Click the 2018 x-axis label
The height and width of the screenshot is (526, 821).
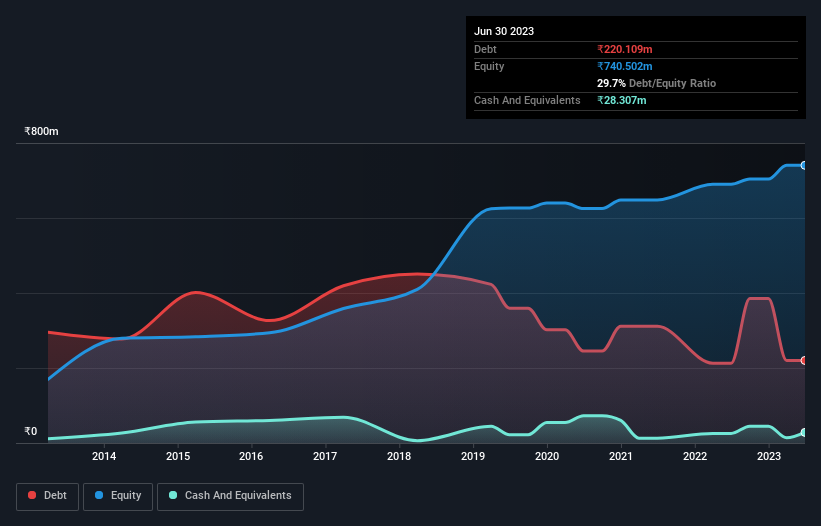click(399, 456)
